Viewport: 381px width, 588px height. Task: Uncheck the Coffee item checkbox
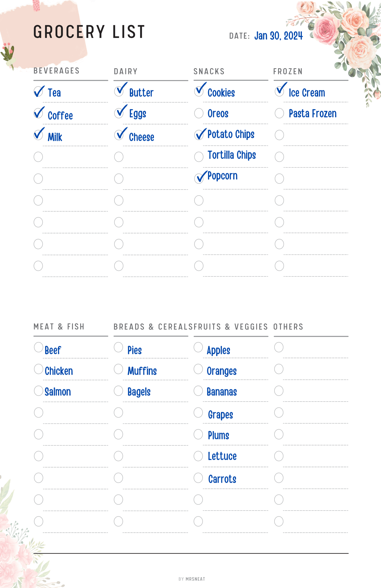point(38,113)
